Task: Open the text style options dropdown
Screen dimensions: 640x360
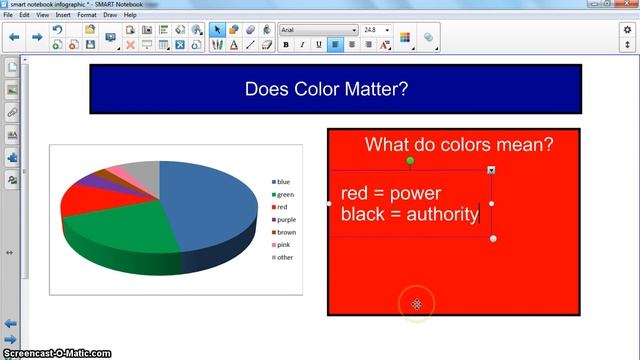Action: [385, 45]
